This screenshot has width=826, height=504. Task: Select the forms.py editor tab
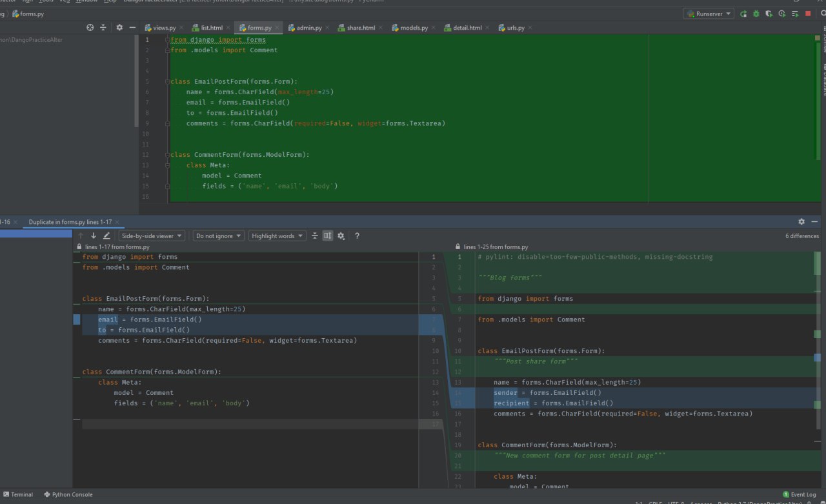259,28
